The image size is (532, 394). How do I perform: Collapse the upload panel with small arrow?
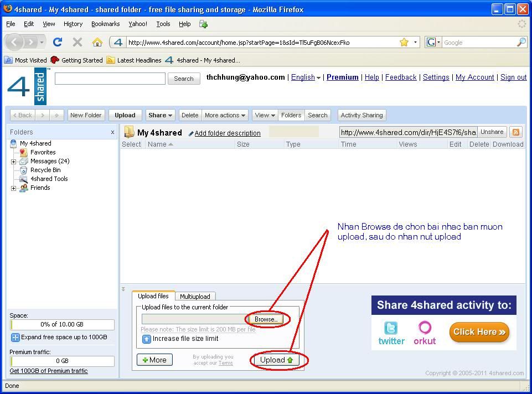coord(123,289)
